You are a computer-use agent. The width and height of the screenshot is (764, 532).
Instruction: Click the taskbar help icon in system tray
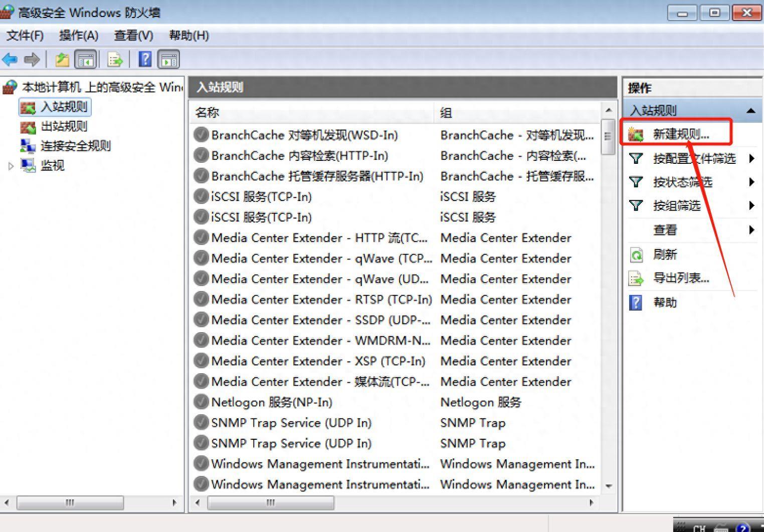point(743,527)
